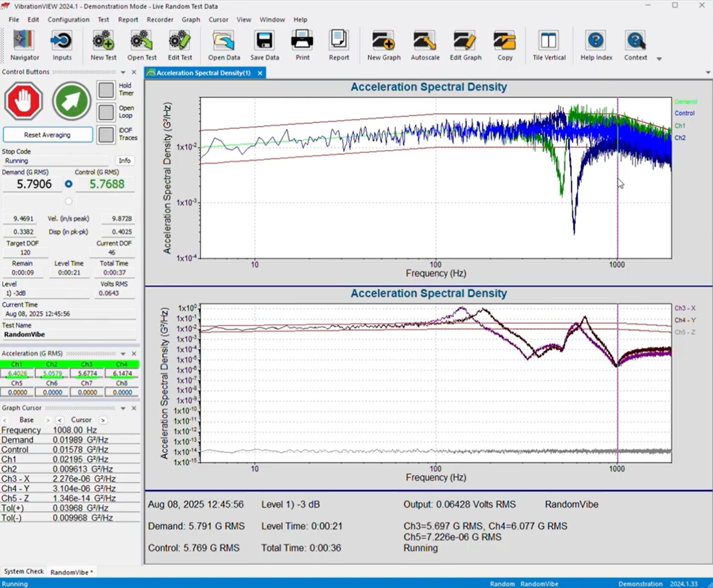Open the Cursor menu
Viewport: 713px width, 588px height.
(218, 19)
